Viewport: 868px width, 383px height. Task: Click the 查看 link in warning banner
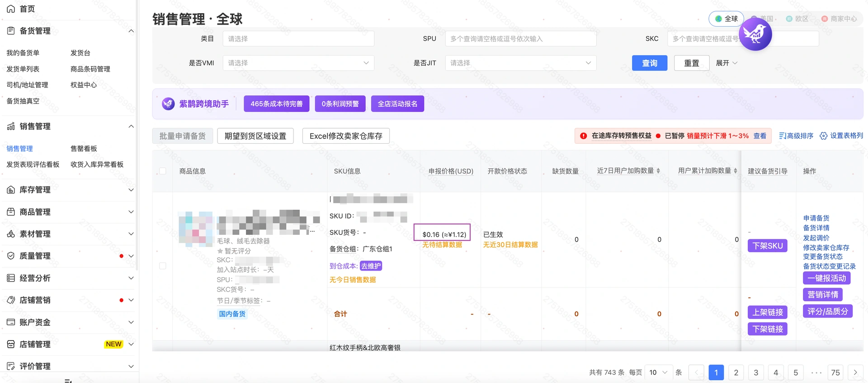[x=760, y=135]
